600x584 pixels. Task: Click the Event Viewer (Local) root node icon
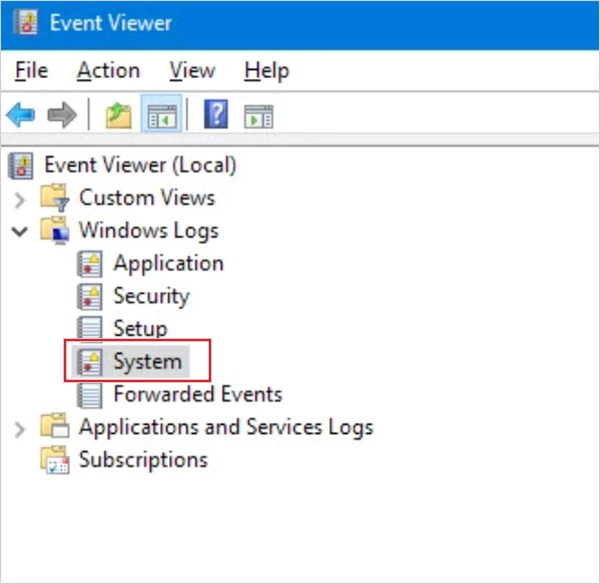pos(21,165)
